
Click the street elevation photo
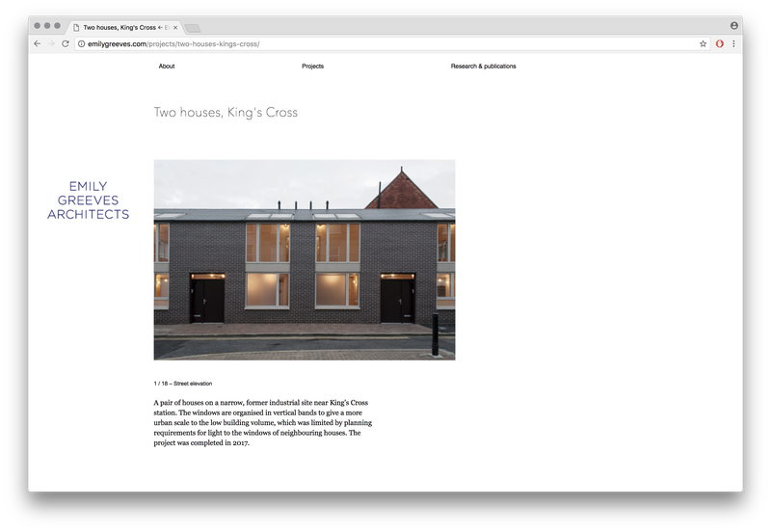tap(305, 259)
